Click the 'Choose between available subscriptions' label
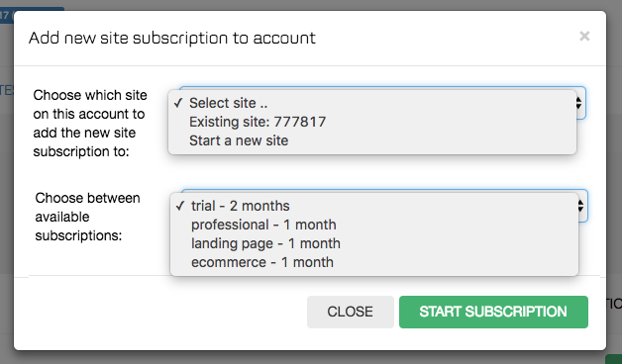Screen dimensions: 622x364 88,217
